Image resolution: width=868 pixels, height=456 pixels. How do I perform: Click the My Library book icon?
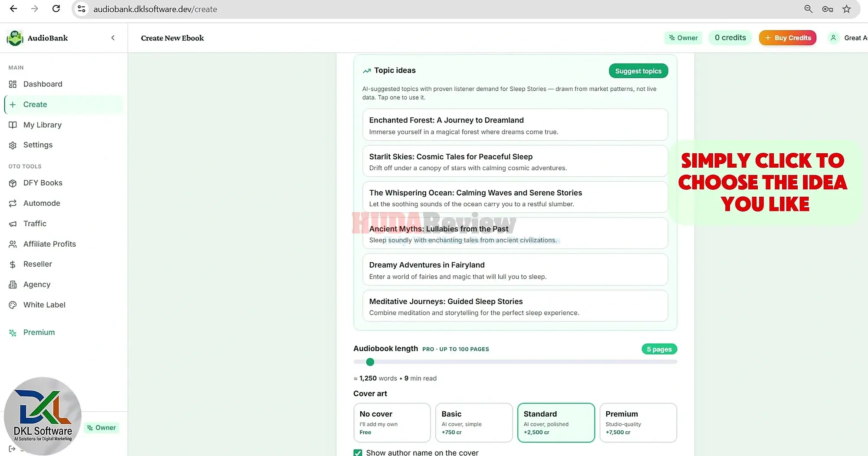(13, 125)
